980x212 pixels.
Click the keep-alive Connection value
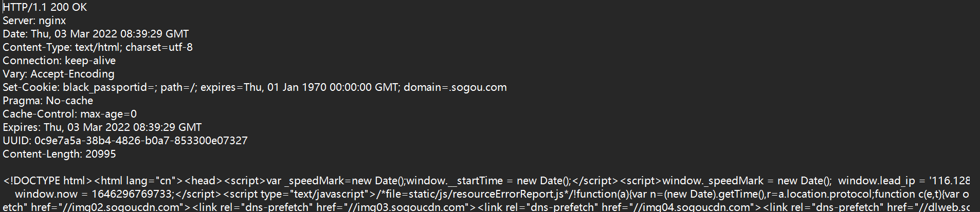[90, 61]
